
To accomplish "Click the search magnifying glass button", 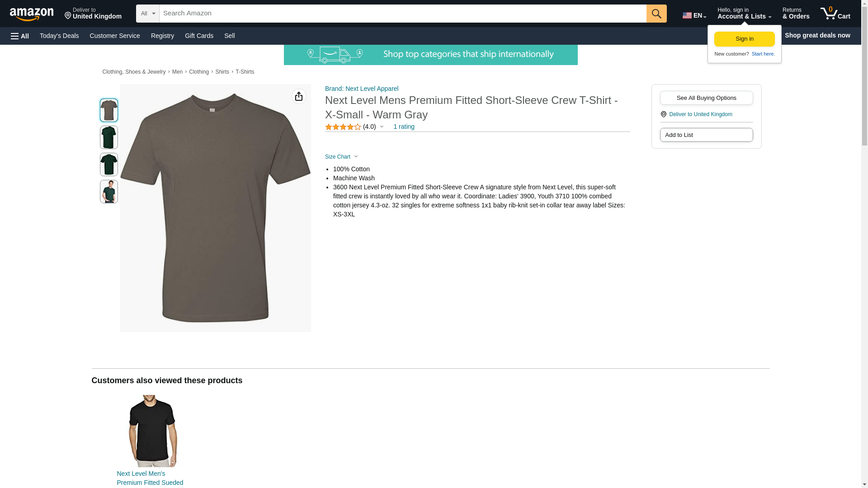I will pyautogui.click(x=656, y=14).
